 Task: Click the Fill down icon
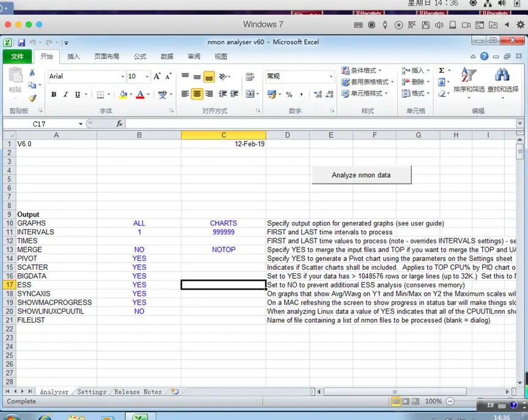(x=441, y=82)
